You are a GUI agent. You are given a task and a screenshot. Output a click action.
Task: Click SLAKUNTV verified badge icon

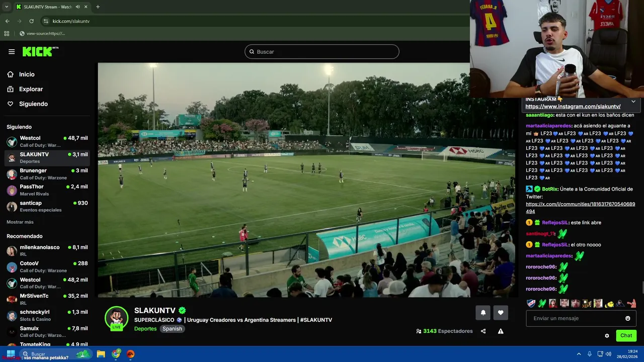(182, 311)
